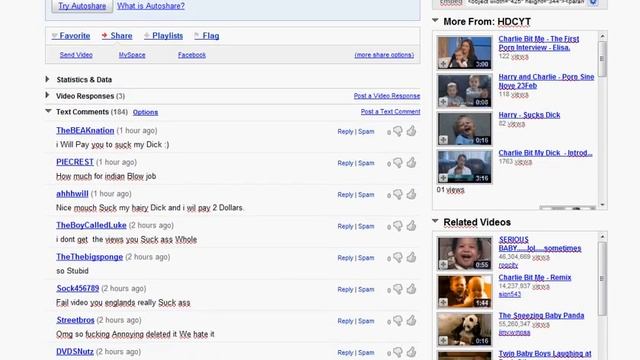Viewport: 640px width, 360px height.
Task: Thumbs up TheBEAKnation's comment
Action: click(x=411, y=131)
